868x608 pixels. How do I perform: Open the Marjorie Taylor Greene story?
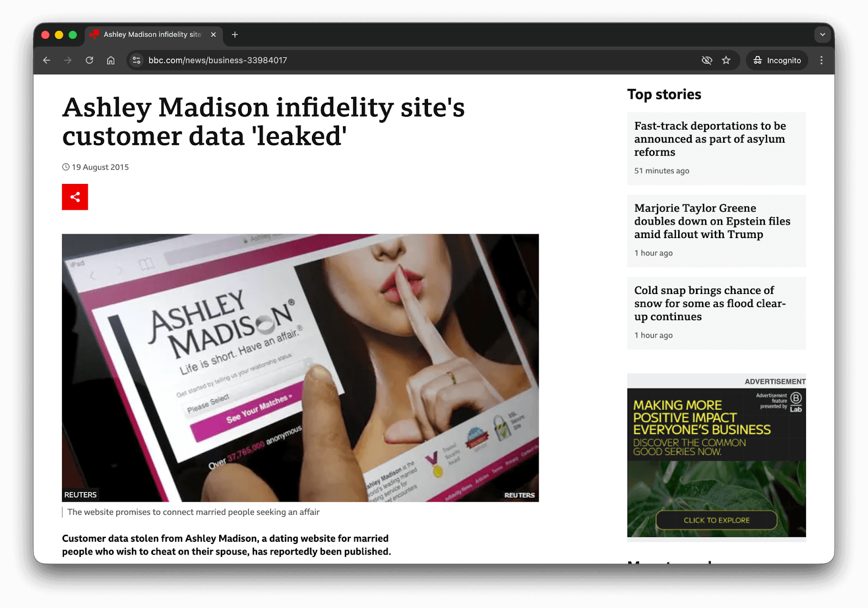tap(712, 221)
